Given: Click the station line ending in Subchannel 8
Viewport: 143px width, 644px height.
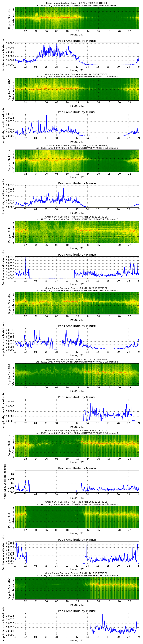Looking at the screenshot, I should pos(77,575).
